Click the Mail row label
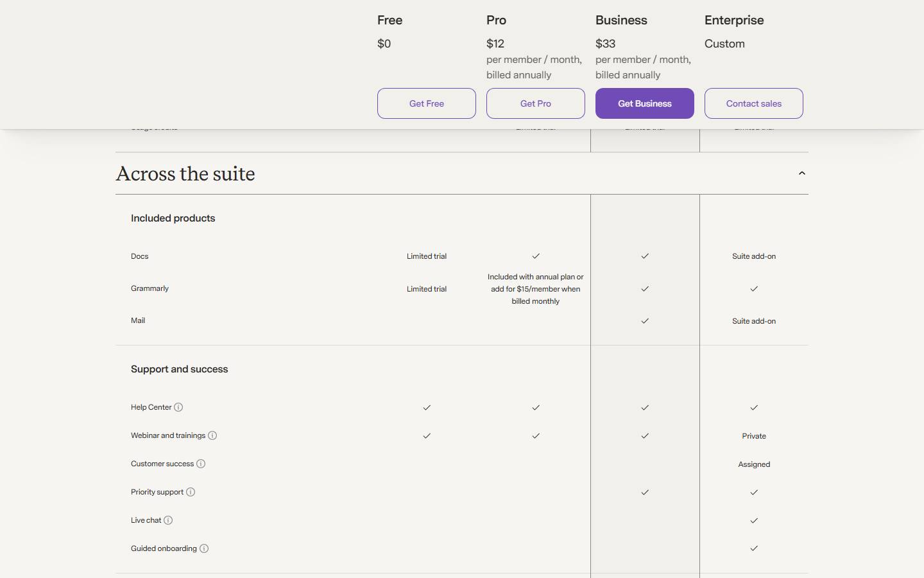The height and width of the screenshot is (578, 924). [138, 320]
